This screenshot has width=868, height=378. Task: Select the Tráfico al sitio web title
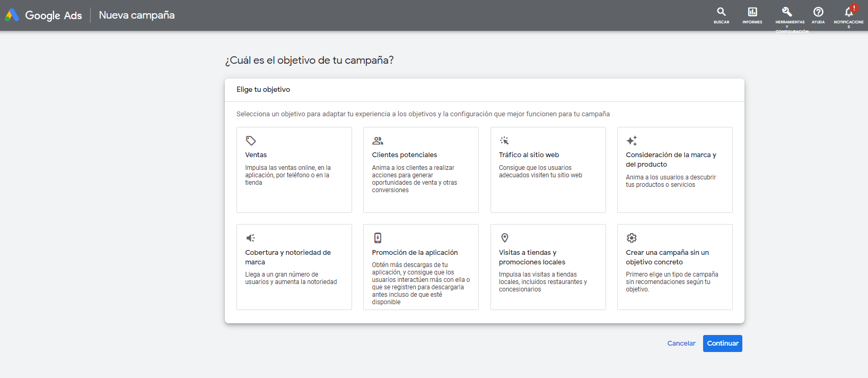pyautogui.click(x=529, y=155)
